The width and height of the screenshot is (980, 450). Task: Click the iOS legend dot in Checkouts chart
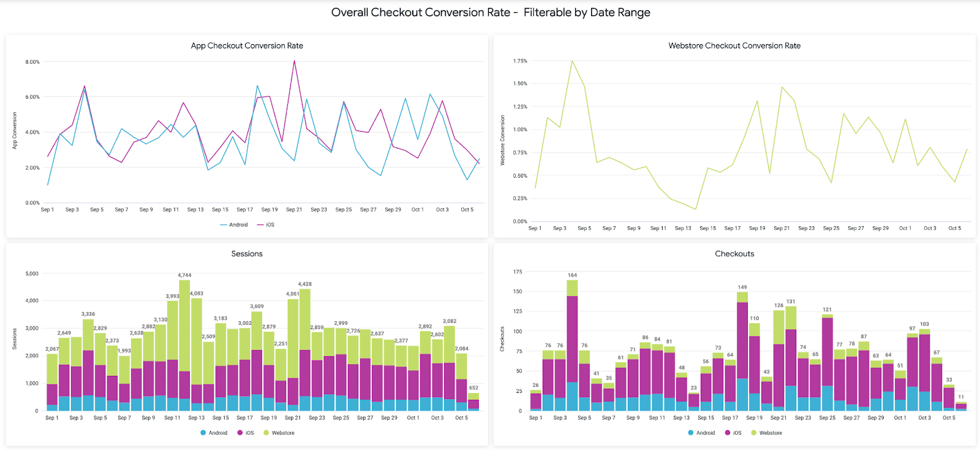(728, 433)
